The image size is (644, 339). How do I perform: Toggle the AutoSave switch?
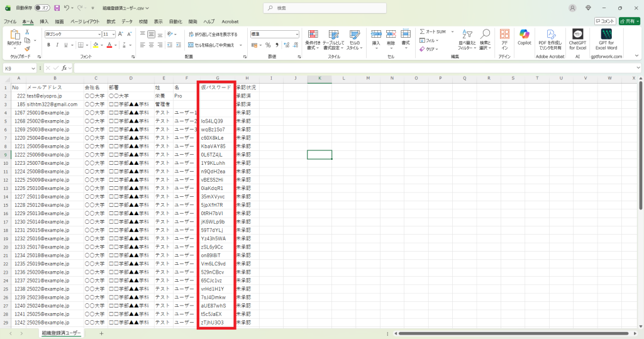tap(42, 8)
